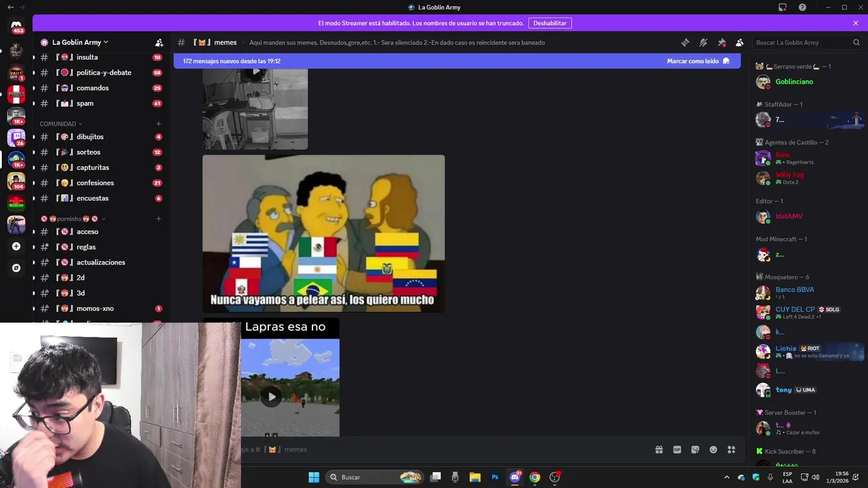The height and width of the screenshot is (488, 868).
Task: Open the acceso channel
Action: [x=101, y=232]
